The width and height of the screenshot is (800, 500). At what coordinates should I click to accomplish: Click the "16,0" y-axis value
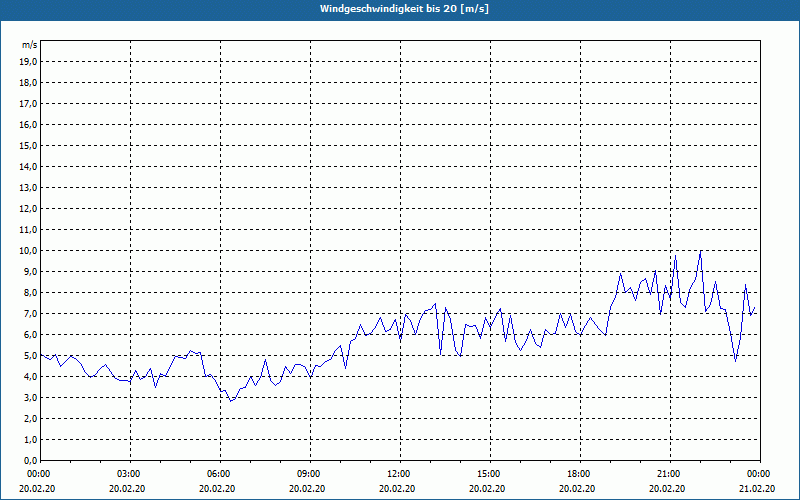pos(28,124)
